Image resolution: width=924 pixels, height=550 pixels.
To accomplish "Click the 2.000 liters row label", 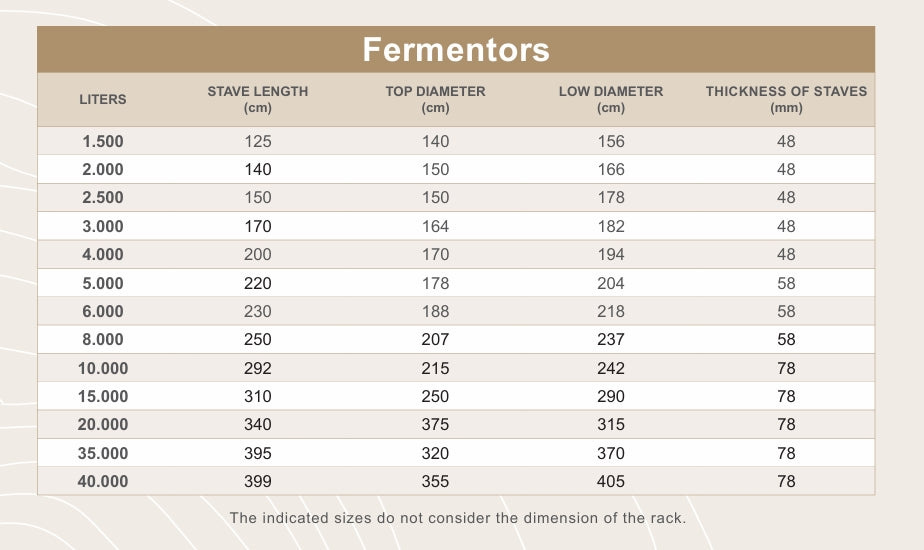I will coord(103,169).
